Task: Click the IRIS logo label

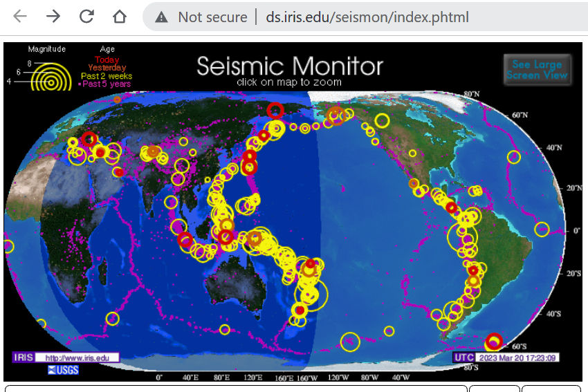Action: click(x=22, y=358)
